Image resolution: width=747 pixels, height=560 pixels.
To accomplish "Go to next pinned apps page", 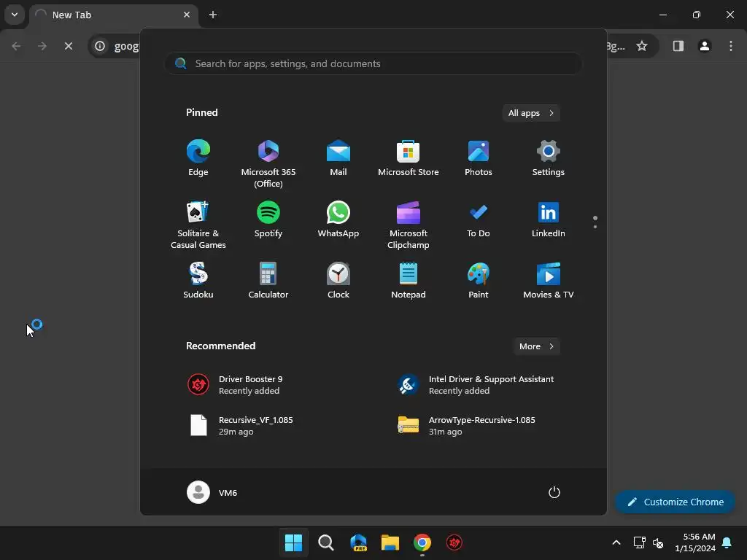I will pos(595,227).
